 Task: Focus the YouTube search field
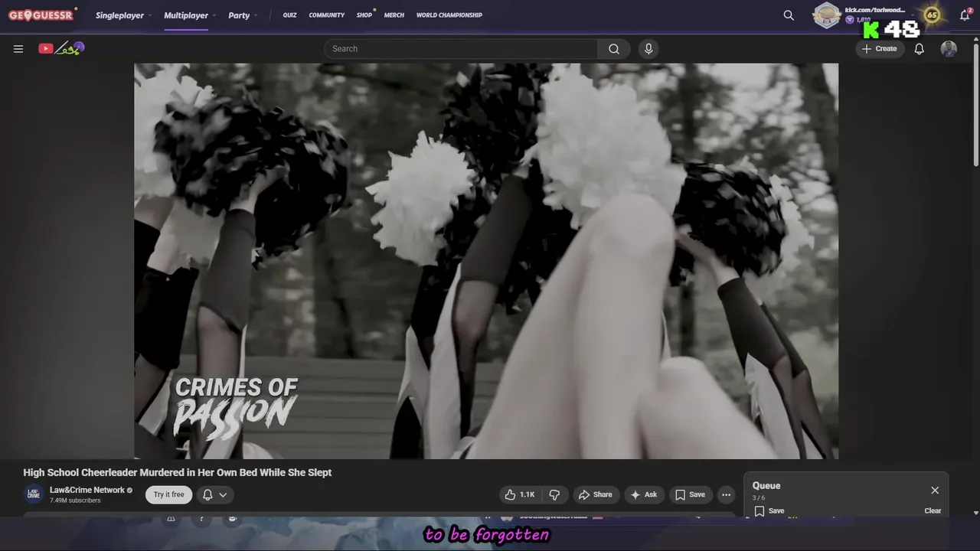tap(461, 48)
